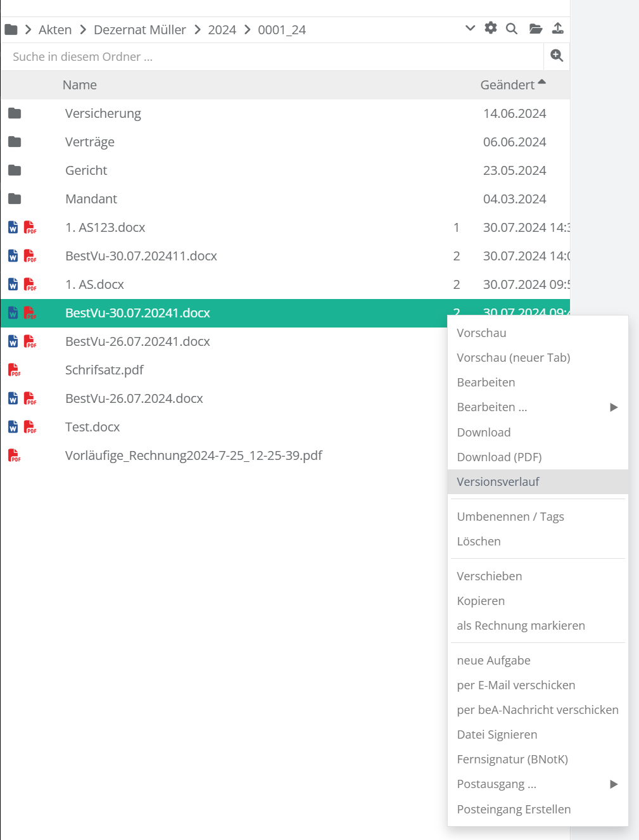Click the settings gear icon in toolbar
The height and width of the screenshot is (840, 639).
tap(491, 29)
